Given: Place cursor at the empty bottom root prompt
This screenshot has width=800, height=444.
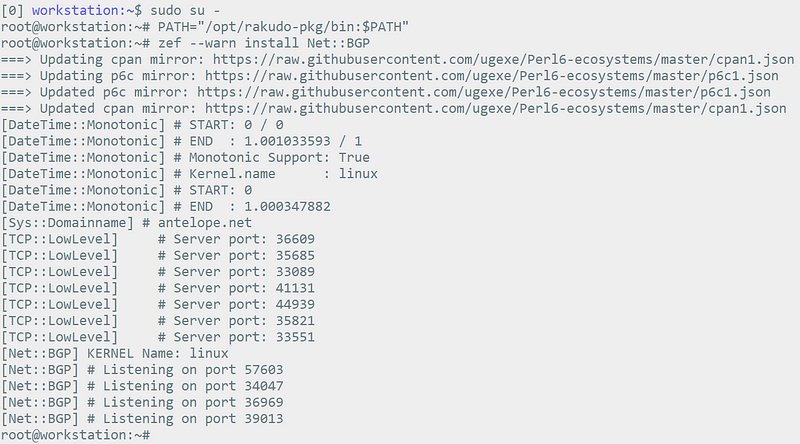Looking at the screenshot, I should coord(155,435).
